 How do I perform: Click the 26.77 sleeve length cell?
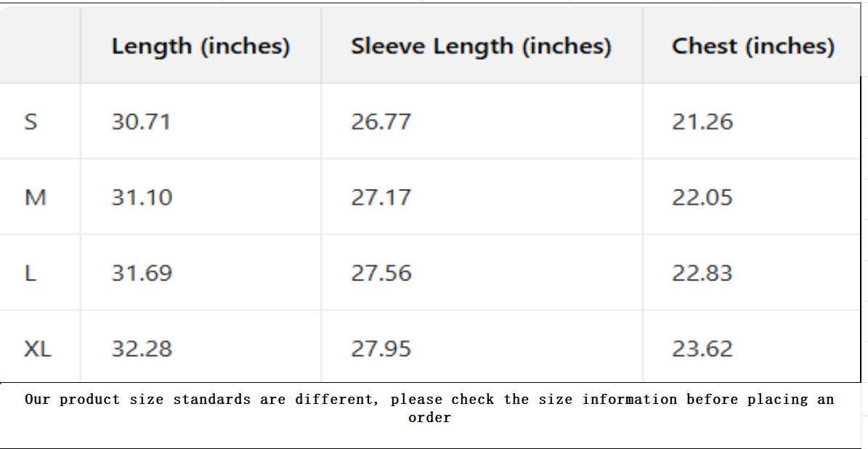click(x=381, y=121)
